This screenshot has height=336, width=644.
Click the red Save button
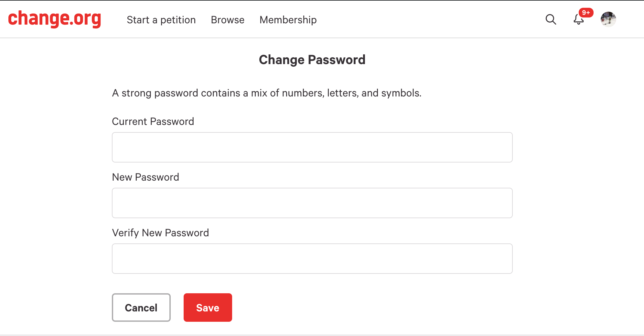click(208, 308)
